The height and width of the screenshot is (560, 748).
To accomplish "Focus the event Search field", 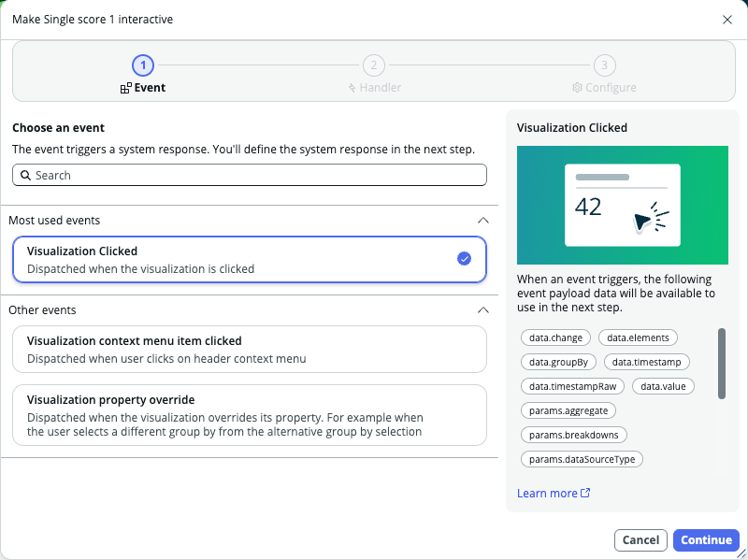I will [x=250, y=175].
